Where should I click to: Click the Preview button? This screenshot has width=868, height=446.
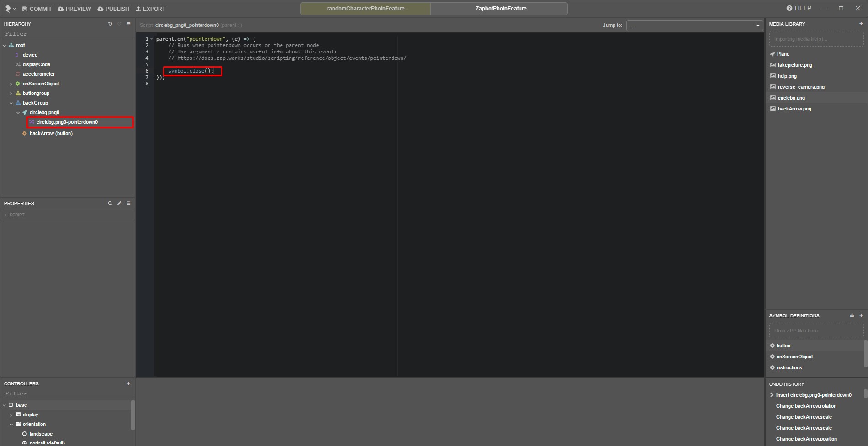(74, 9)
